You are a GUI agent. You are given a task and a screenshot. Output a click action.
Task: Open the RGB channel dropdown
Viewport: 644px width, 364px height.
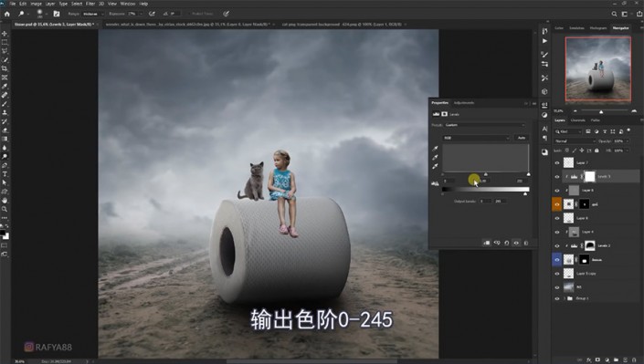coord(476,138)
